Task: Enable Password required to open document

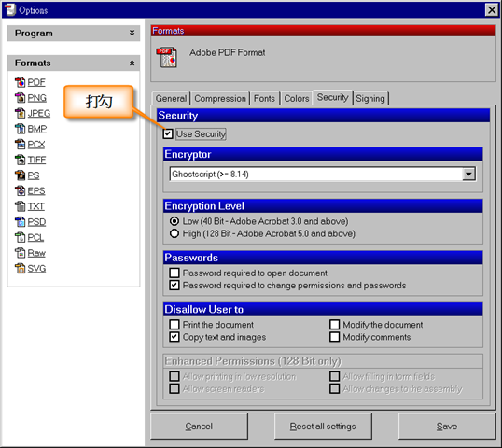Action: pos(174,273)
